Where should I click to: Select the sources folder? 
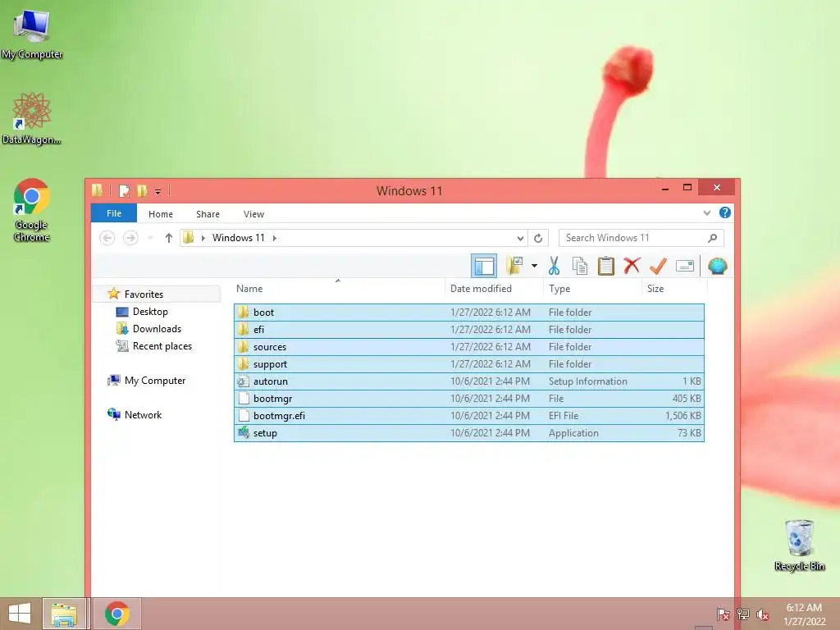(469, 347)
